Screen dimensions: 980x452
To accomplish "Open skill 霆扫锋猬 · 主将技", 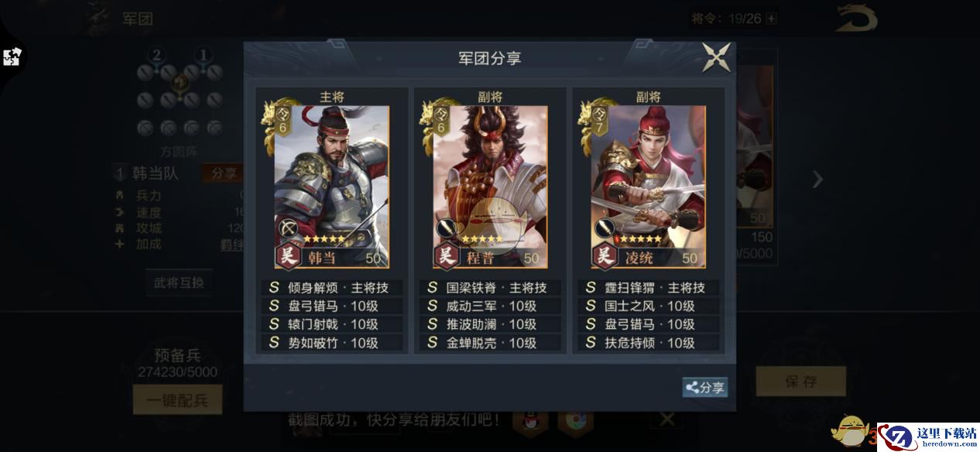I will [x=648, y=287].
